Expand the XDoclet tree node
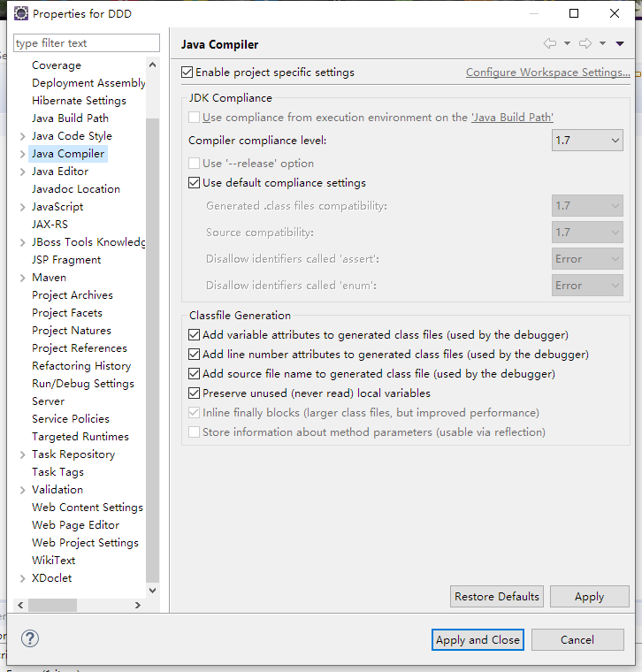The width and height of the screenshot is (642, 672). [x=23, y=578]
